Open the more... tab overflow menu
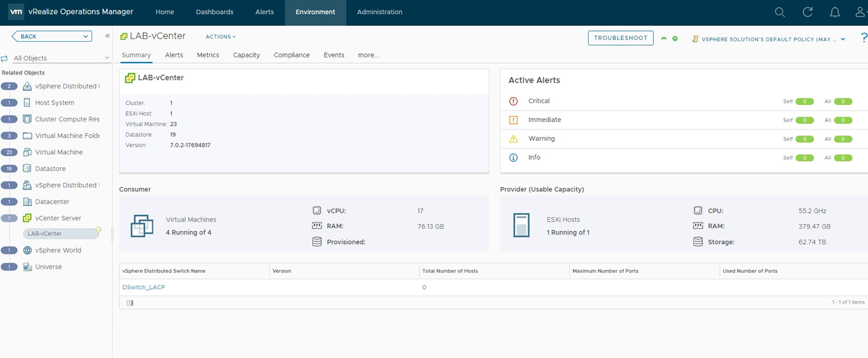 click(x=368, y=55)
